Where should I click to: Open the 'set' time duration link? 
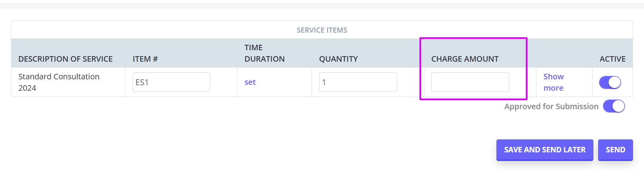click(250, 82)
